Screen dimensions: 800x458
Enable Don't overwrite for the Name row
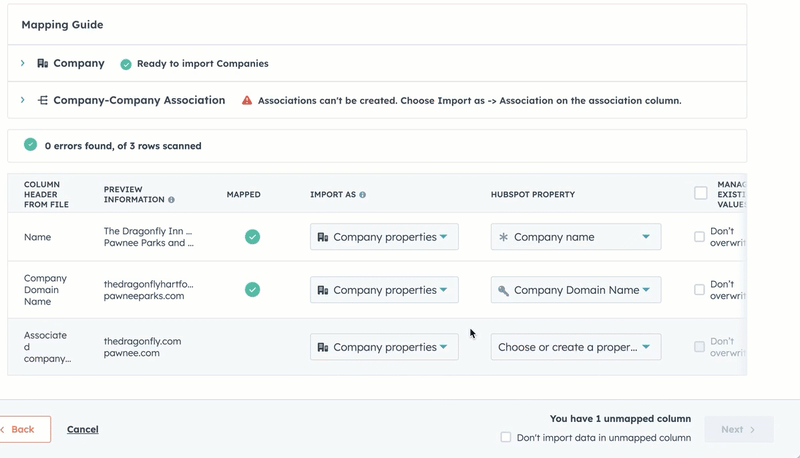699,237
